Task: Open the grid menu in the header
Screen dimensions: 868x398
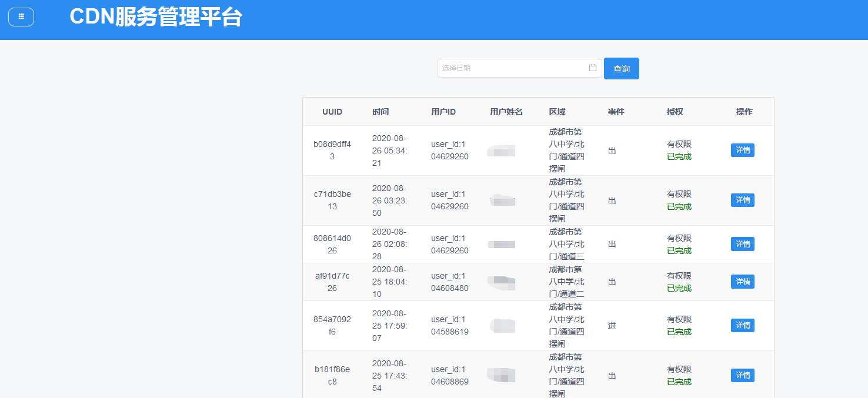Action: click(21, 17)
